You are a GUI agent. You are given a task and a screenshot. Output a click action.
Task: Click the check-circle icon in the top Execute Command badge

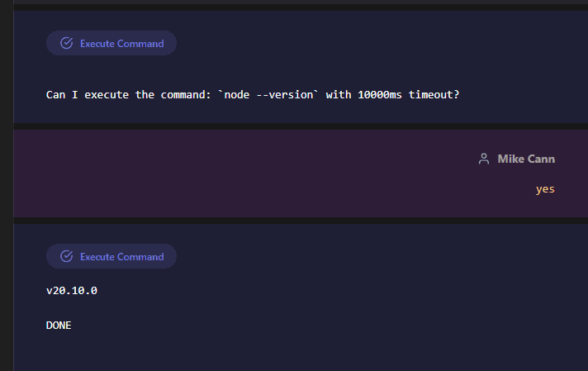67,43
